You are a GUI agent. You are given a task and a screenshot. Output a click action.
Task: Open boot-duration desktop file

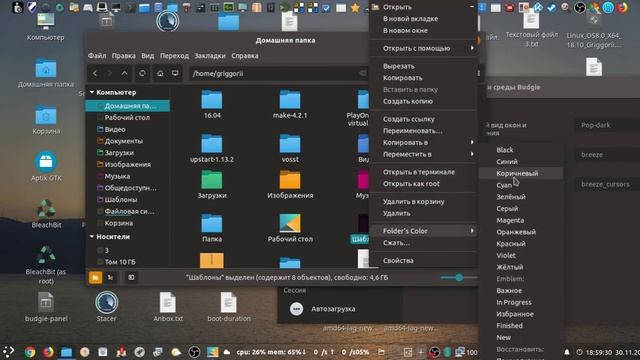(229, 306)
